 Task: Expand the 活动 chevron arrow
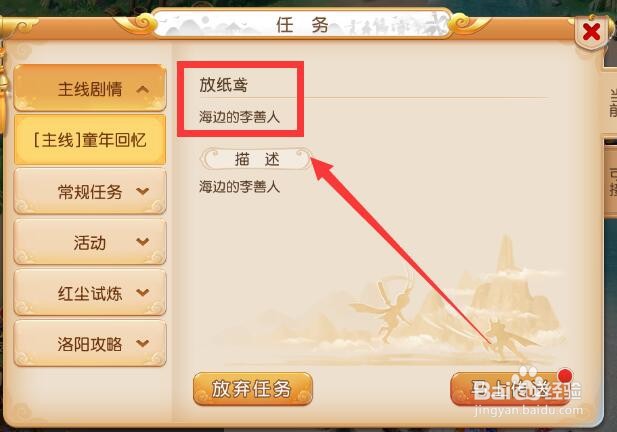(142, 242)
